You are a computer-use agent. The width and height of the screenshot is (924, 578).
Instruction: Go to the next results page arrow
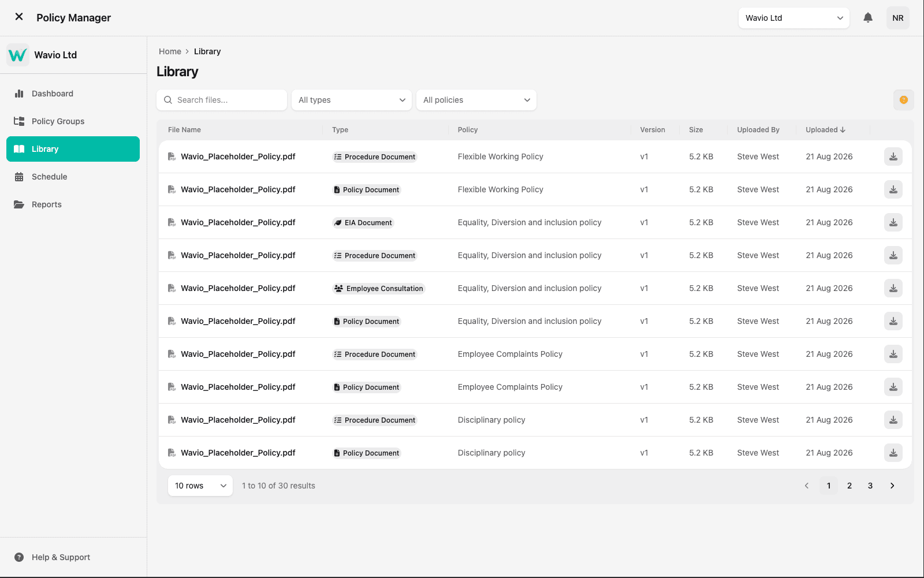coord(892,486)
